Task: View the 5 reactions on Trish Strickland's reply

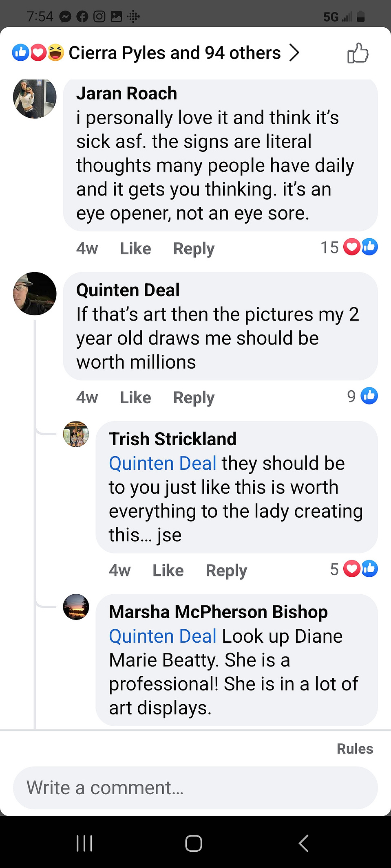Action: pos(354,569)
